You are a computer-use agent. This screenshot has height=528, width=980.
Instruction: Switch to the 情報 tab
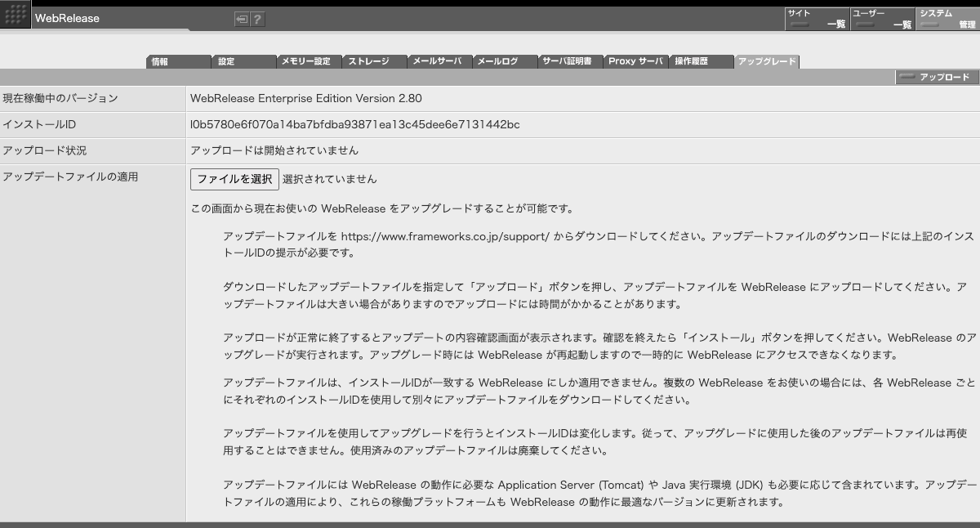tap(179, 61)
